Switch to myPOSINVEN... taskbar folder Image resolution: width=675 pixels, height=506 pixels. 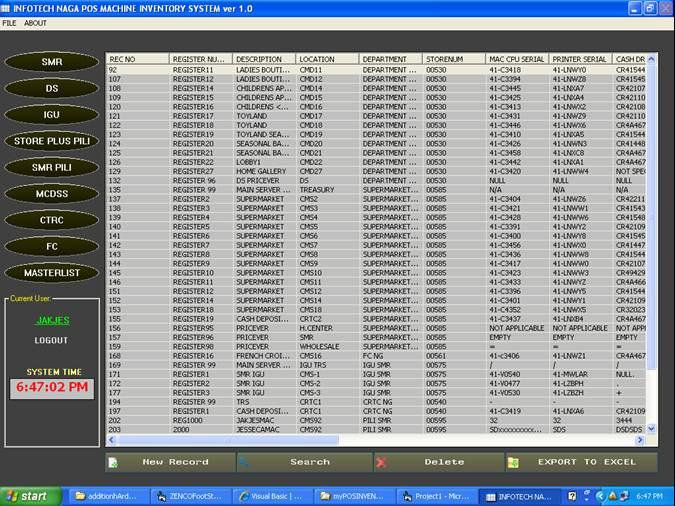pyautogui.click(x=353, y=497)
